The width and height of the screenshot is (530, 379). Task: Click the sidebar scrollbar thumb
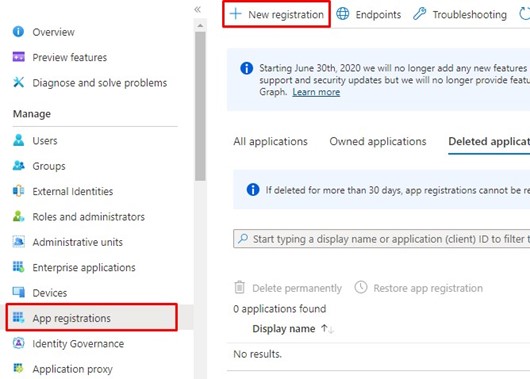click(200, 106)
